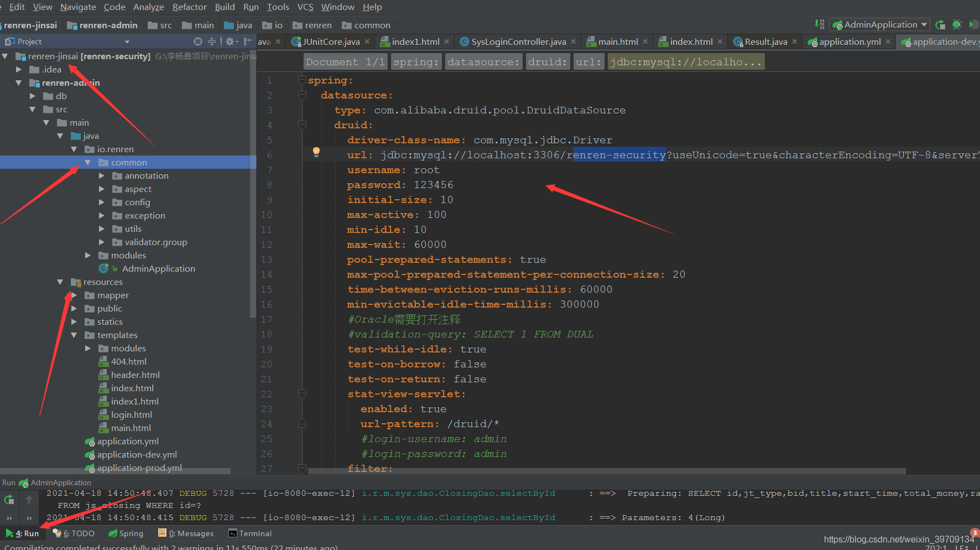This screenshot has width=980, height=550.
Task: Hide the Project panel using hide icon
Action: click(x=248, y=41)
